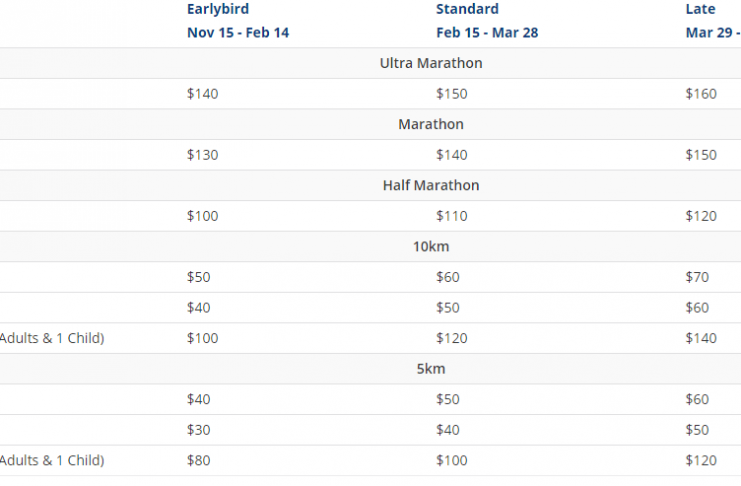This screenshot has width=741, height=486.
Task: Click the $150 Ultra Marathon standard price
Action: [x=452, y=94]
